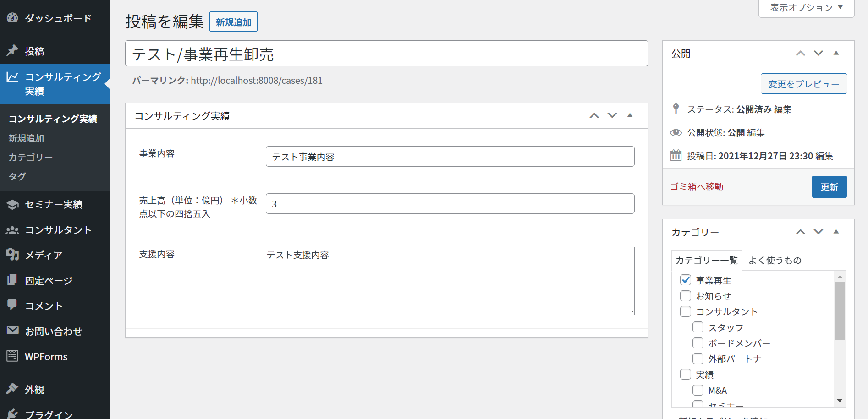
Task: Click the ゴミ箱へ移動 trash link
Action: (697, 187)
